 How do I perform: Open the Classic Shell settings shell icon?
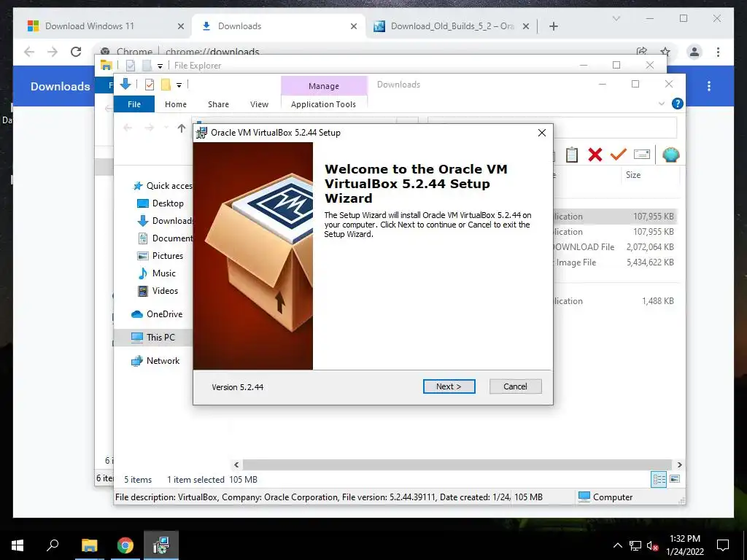(x=670, y=155)
